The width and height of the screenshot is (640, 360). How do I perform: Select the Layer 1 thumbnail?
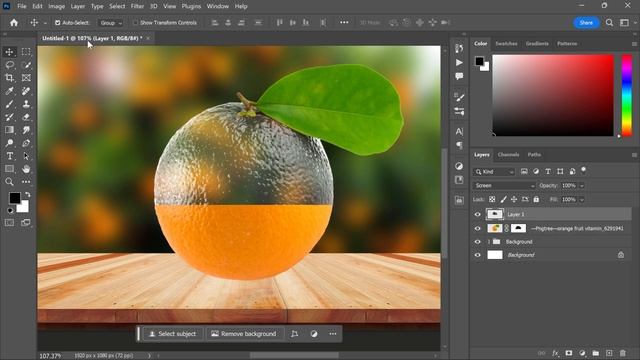[495, 214]
